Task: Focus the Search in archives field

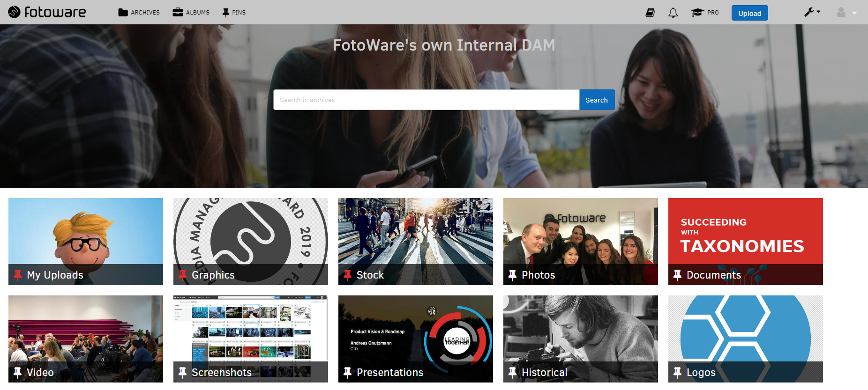Action: (x=427, y=100)
